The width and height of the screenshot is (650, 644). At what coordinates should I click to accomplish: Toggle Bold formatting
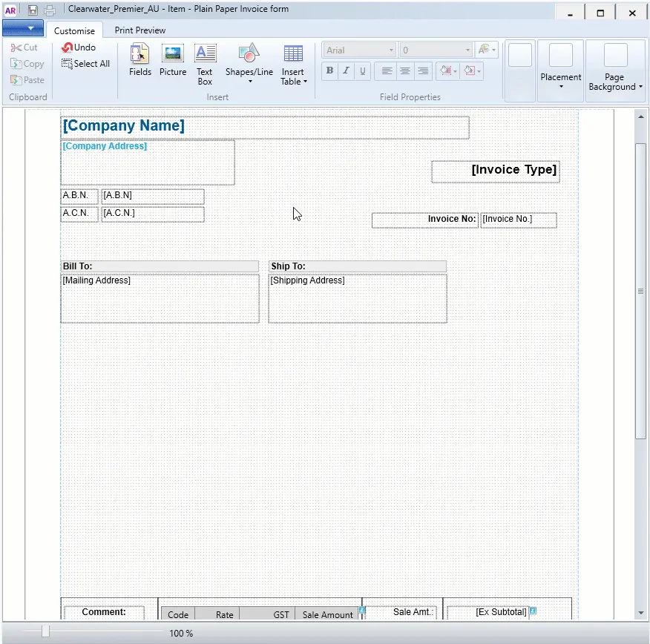coord(329,71)
